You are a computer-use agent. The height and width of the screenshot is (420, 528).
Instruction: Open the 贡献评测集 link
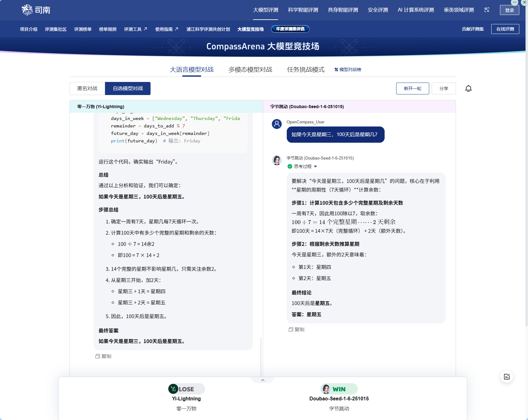(x=473, y=29)
